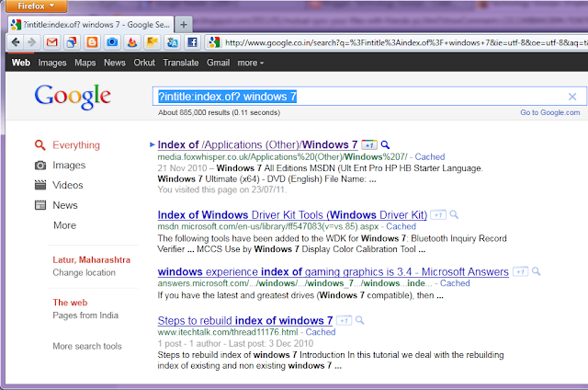Click the Everything magnifier icon

coord(40,145)
